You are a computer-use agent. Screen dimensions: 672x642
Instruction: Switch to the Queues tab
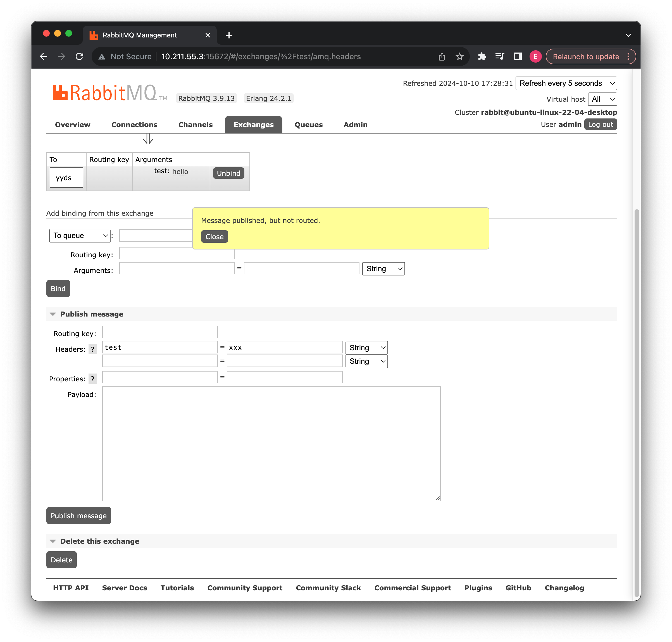308,125
